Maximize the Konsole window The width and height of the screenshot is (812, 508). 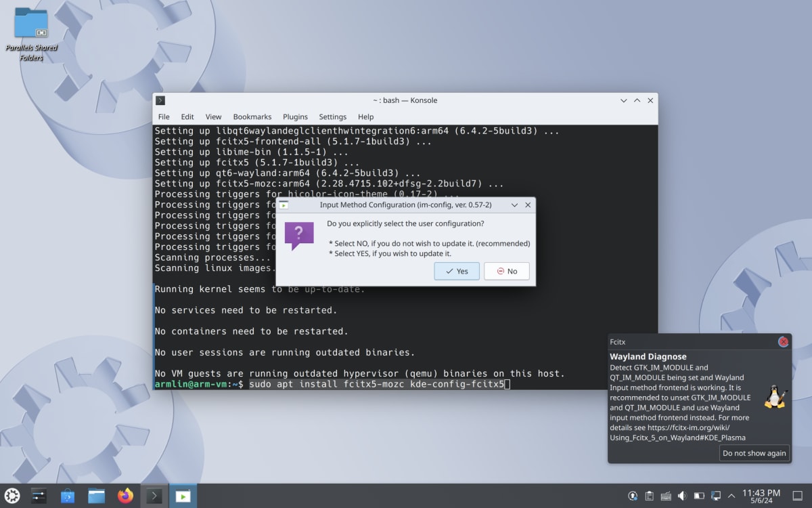tap(637, 100)
